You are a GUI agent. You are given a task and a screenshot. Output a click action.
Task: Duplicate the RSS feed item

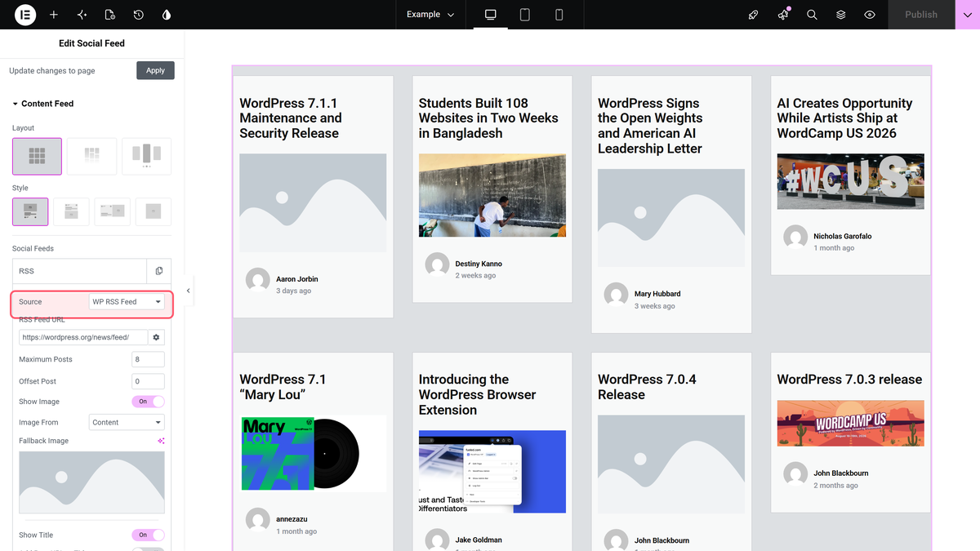pos(158,271)
